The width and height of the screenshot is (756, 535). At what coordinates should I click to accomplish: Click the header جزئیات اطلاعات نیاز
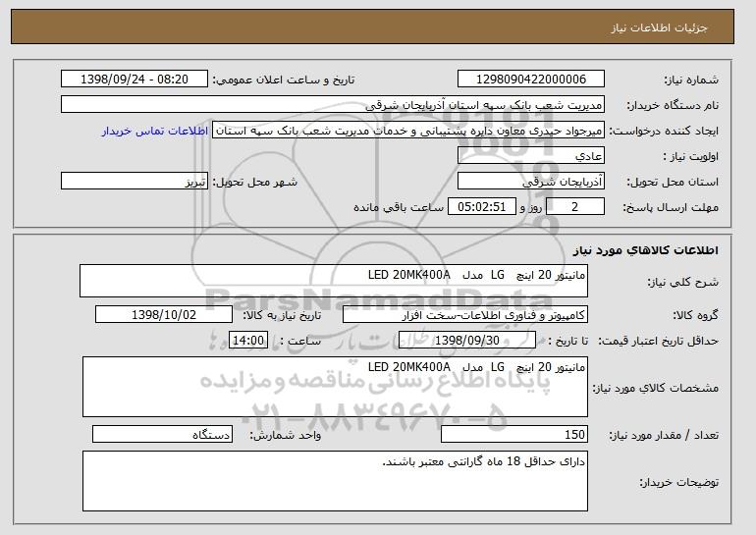(659, 27)
